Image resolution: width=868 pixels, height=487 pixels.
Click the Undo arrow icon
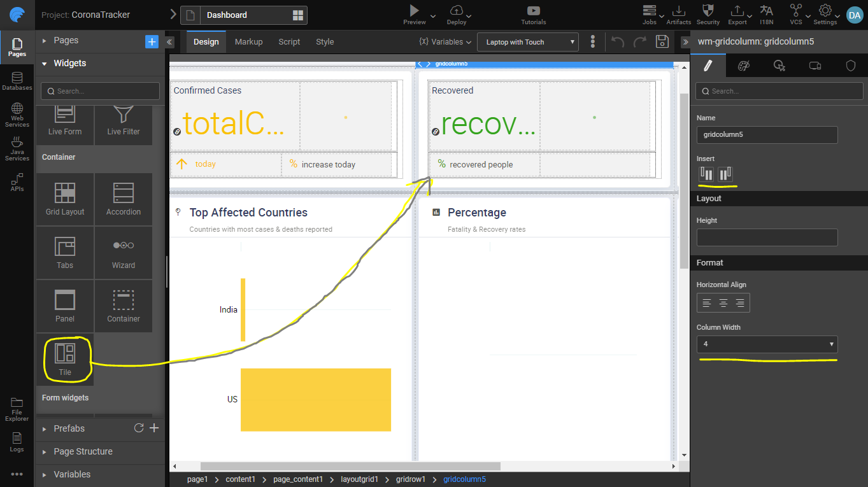pyautogui.click(x=617, y=42)
